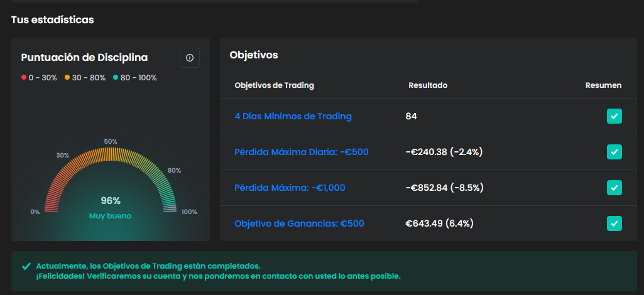Click the teal 80 - 100% legend dot

pos(116,78)
